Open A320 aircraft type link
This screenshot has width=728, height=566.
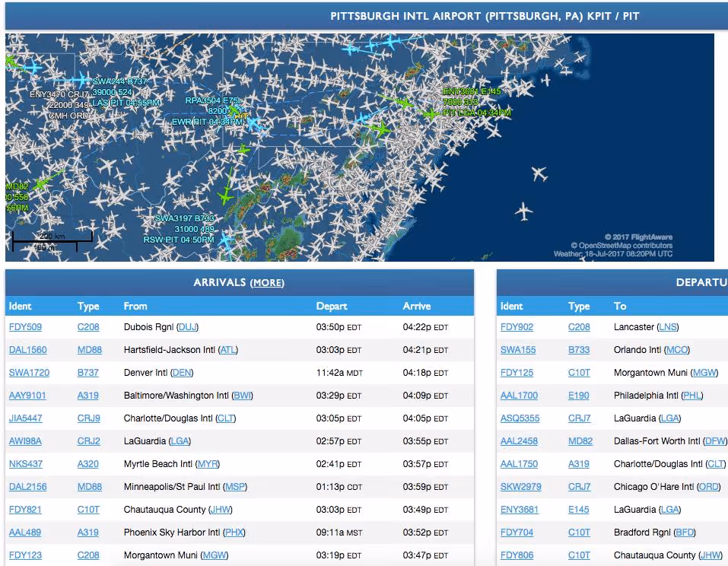coord(87,463)
